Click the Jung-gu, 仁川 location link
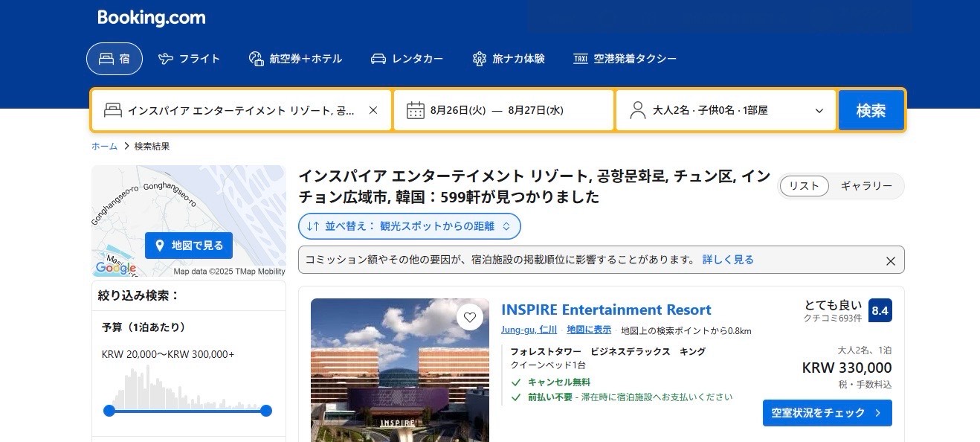 point(529,330)
